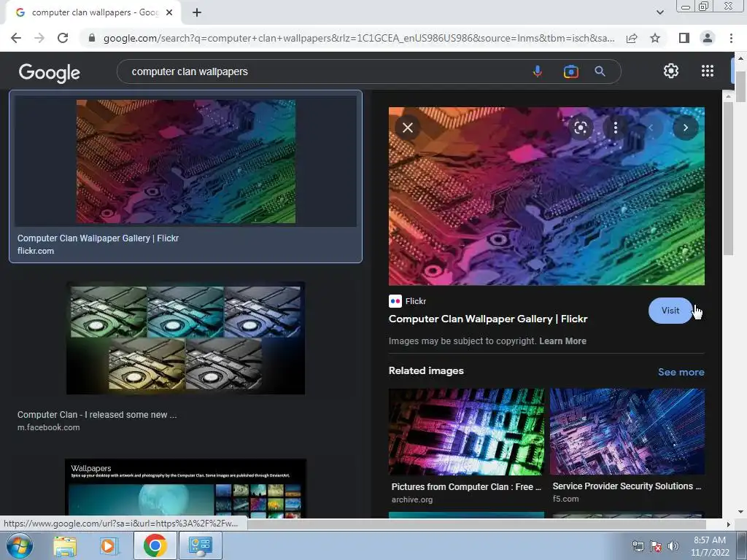Open the Wallpapers page thumbnail result

click(185, 488)
